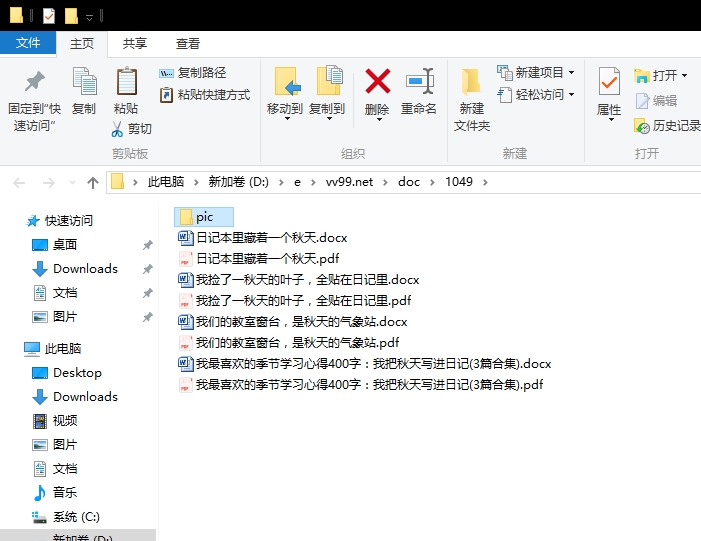701x541 pixels.
Task: Expand the chevron after vv99.net in the address bar
Action: coord(385,182)
